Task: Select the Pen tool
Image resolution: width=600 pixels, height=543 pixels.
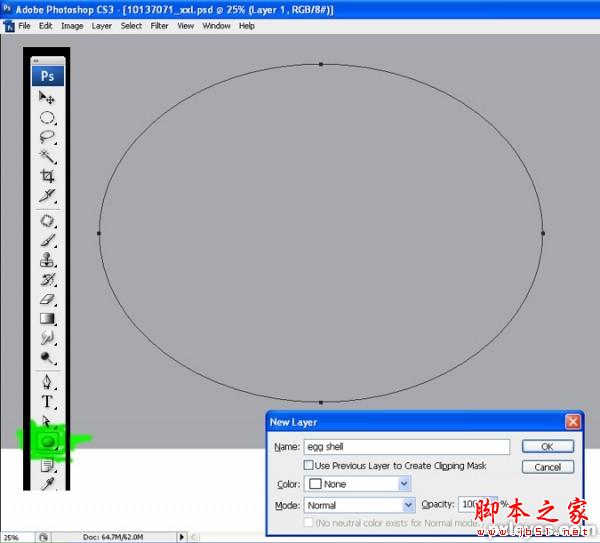Action: [x=47, y=382]
